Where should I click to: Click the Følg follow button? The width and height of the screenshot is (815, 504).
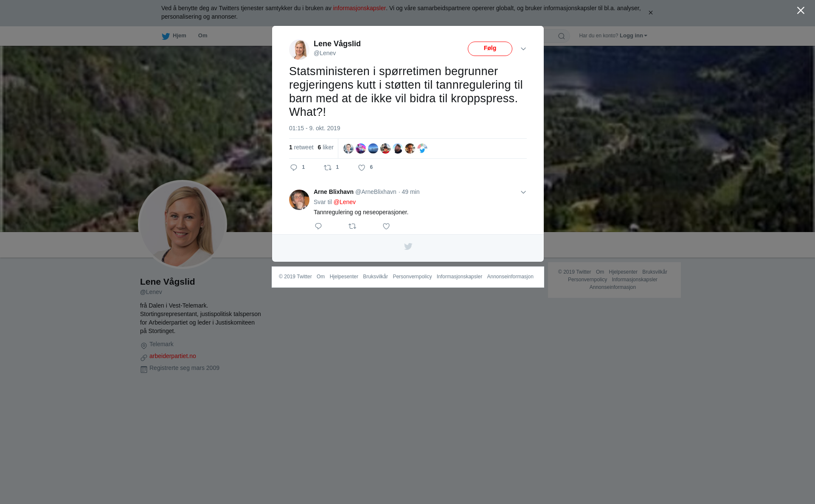pos(490,49)
